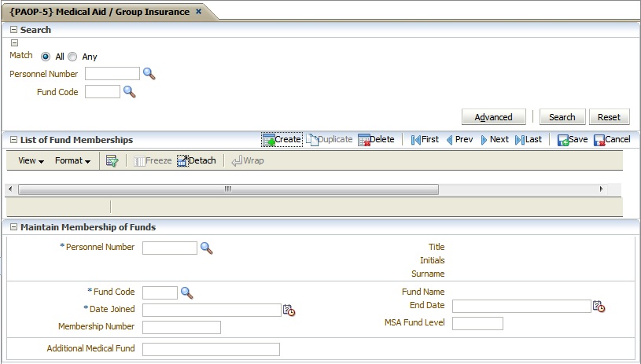Detach the fund memberships table
The image size is (641, 364).
click(197, 160)
